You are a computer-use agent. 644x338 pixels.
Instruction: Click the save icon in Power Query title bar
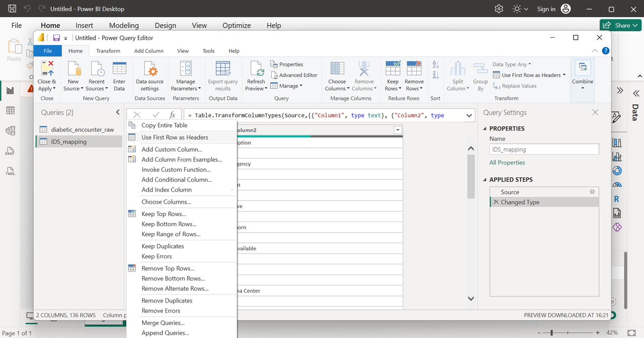coord(56,38)
